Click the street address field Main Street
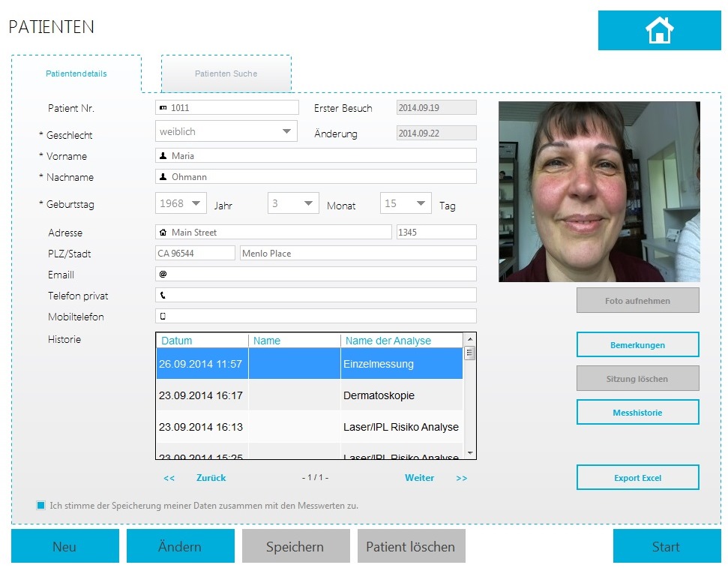This screenshot has height=571, width=728. pyautogui.click(x=274, y=232)
